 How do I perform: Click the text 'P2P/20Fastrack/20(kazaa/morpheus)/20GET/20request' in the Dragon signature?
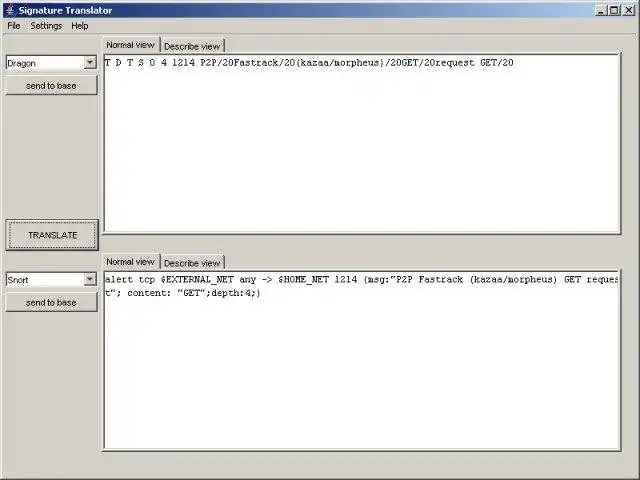coord(337,63)
